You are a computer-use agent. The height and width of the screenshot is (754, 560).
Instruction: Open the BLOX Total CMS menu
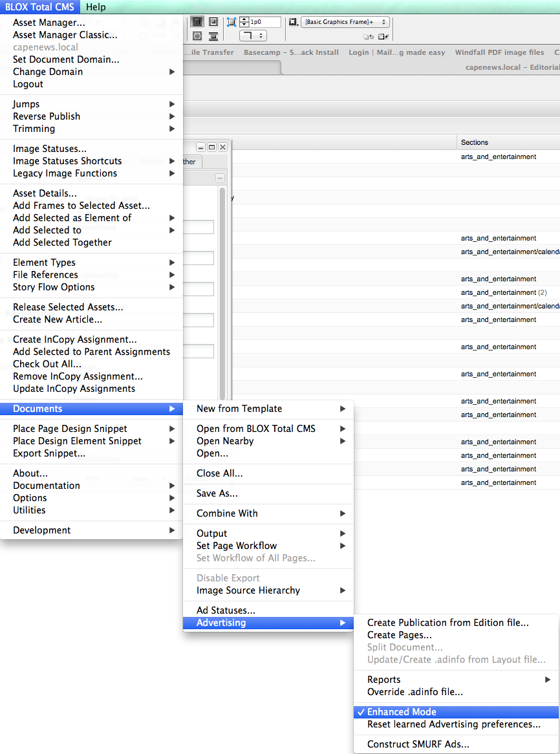coord(40,6)
